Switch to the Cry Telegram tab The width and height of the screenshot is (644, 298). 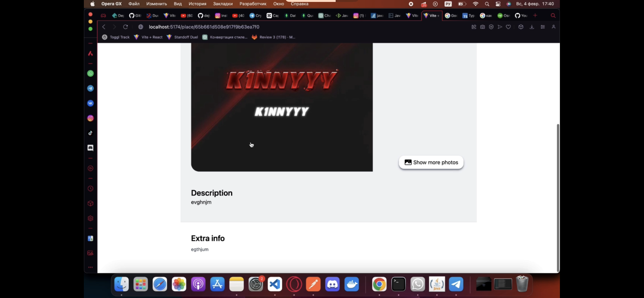256,16
